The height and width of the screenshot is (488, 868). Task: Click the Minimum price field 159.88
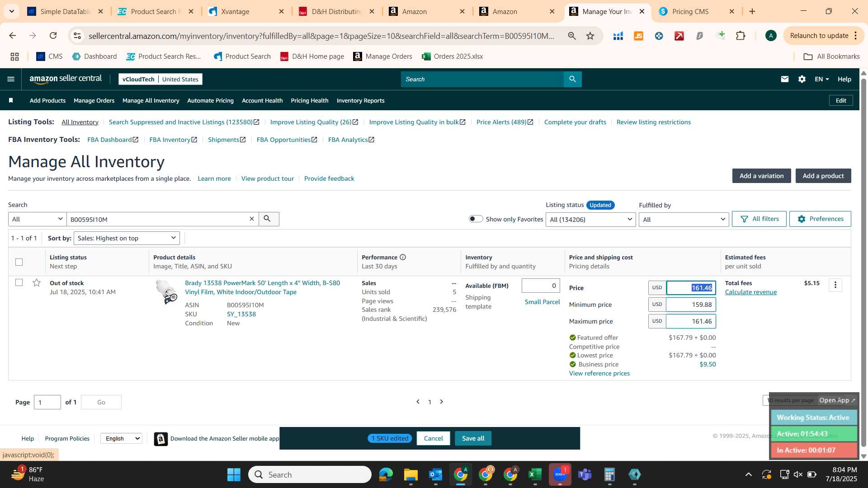pyautogui.click(x=691, y=305)
